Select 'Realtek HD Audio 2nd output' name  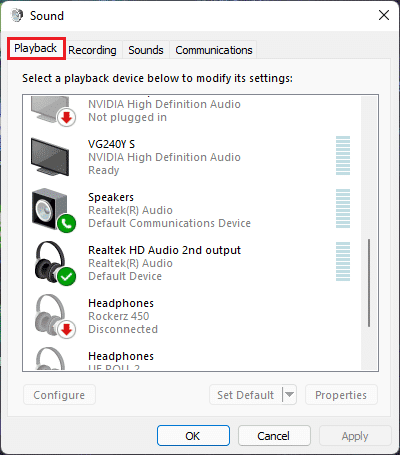(x=164, y=250)
